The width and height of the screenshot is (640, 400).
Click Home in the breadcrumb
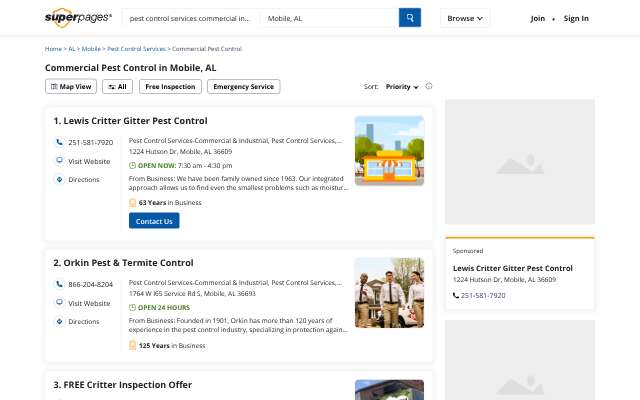53,49
